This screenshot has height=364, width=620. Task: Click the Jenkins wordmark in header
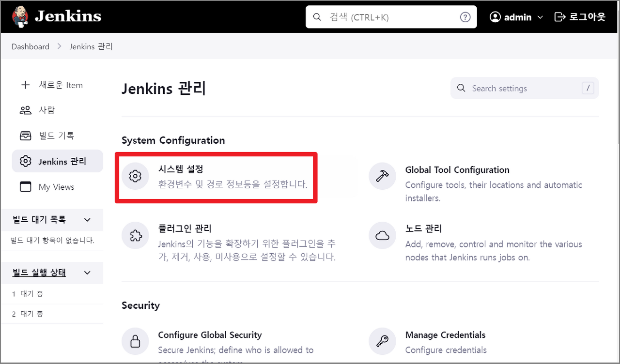pyautogui.click(x=68, y=16)
